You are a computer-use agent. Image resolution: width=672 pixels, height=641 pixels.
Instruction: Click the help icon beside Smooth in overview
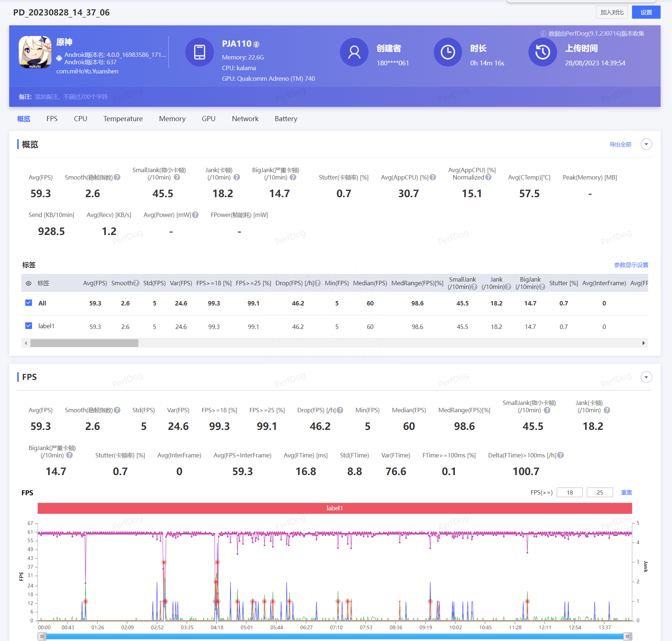point(117,177)
